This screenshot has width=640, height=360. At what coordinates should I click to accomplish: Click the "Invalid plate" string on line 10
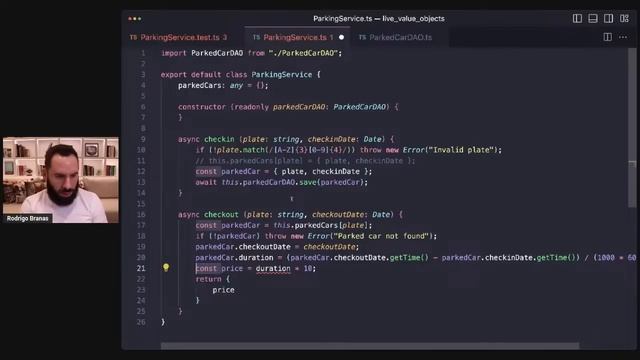(x=460, y=150)
